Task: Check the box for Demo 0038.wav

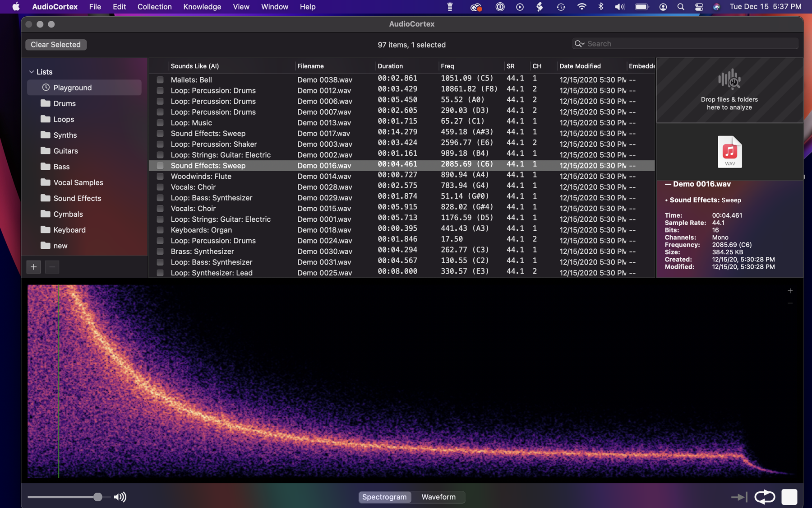Action: (160, 80)
